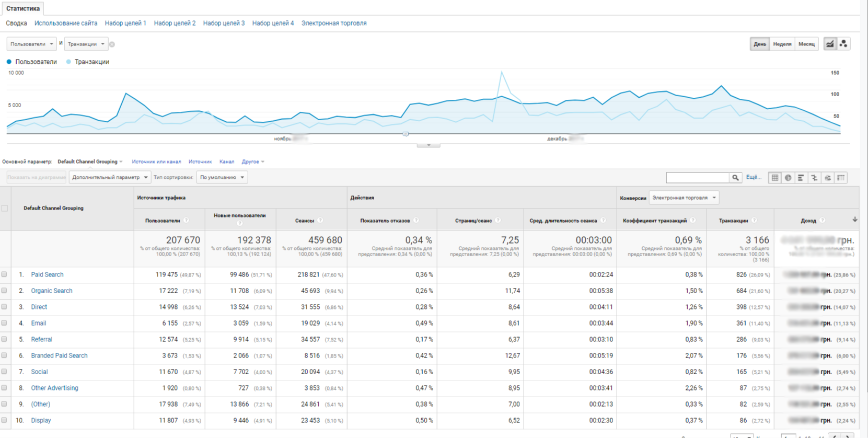Select the performance bar view icon
868x438 pixels.
tap(801, 178)
